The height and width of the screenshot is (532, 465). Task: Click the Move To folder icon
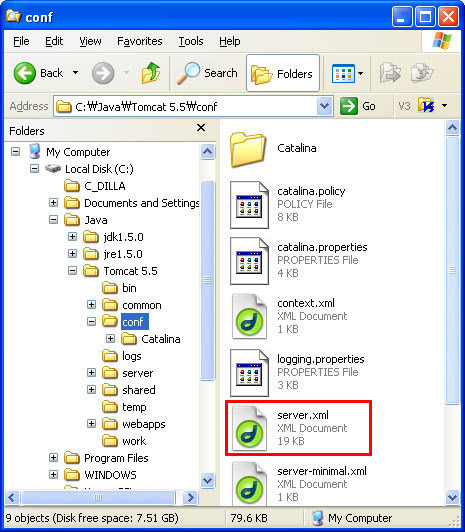pos(390,73)
